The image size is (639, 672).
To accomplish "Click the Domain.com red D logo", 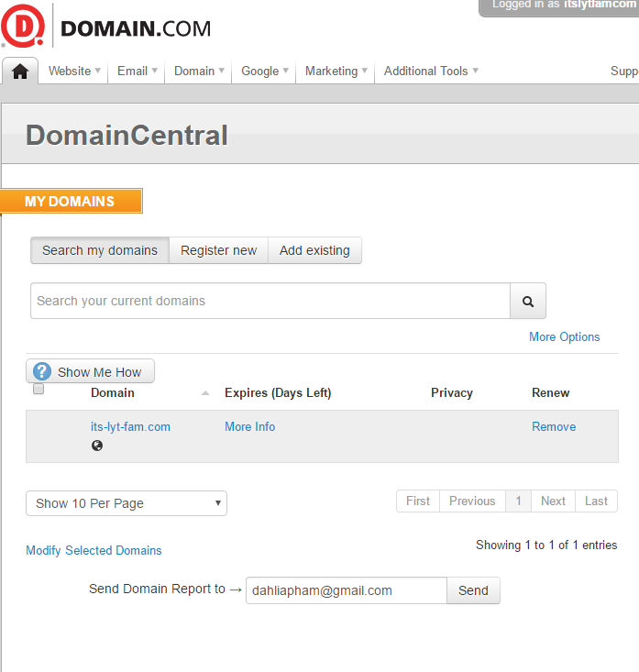I will coord(23,26).
